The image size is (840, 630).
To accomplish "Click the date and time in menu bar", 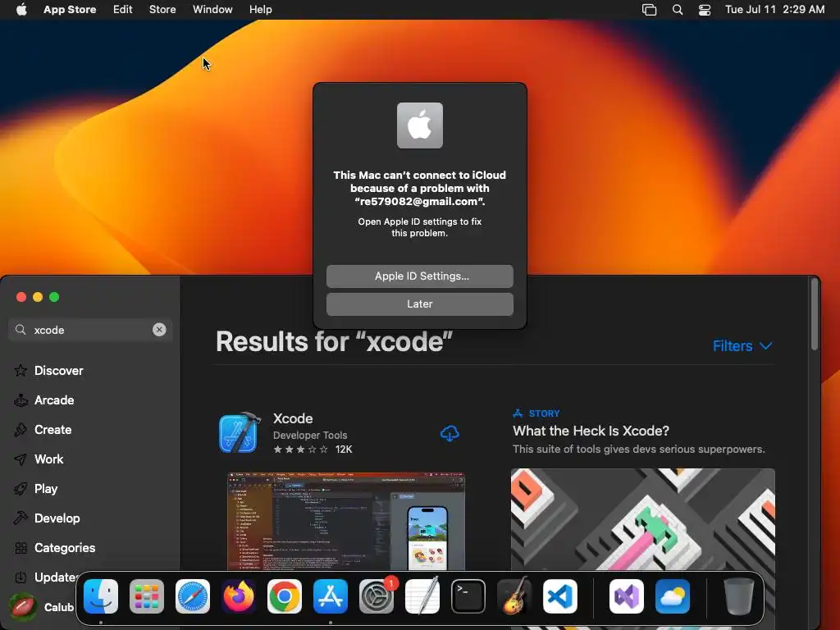I will pos(774,10).
